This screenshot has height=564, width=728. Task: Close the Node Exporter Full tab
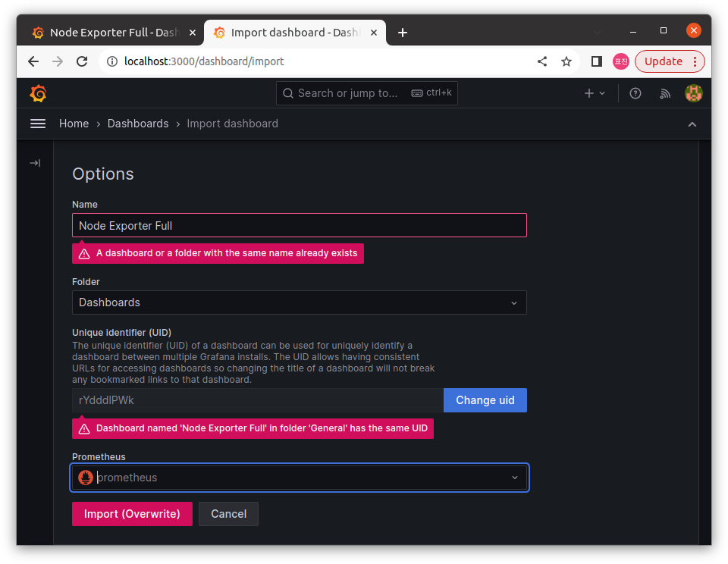(x=193, y=33)
